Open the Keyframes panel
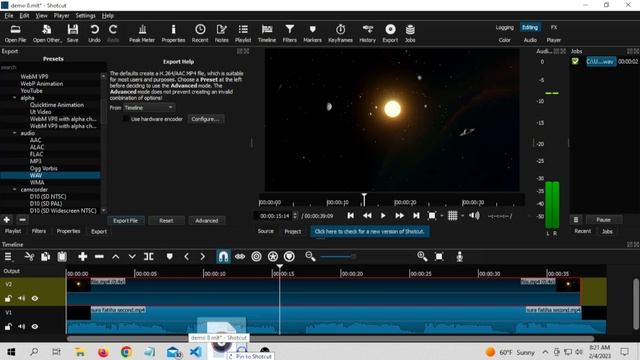The image size is (640, 360). pos(340,33)
